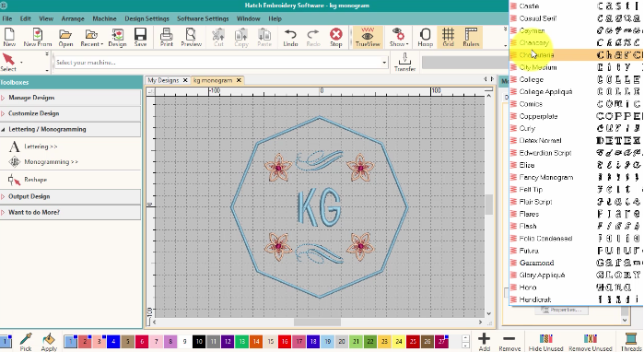The image size is (644, 352).
Task: Toggle the Rulers display
Action: click(471, 37)
